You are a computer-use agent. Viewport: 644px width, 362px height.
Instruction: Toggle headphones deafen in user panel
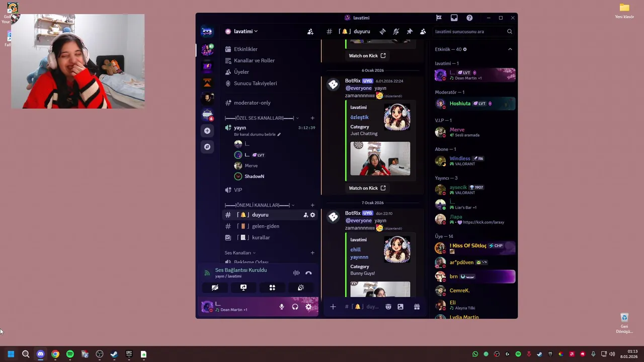tap(295, 307)
